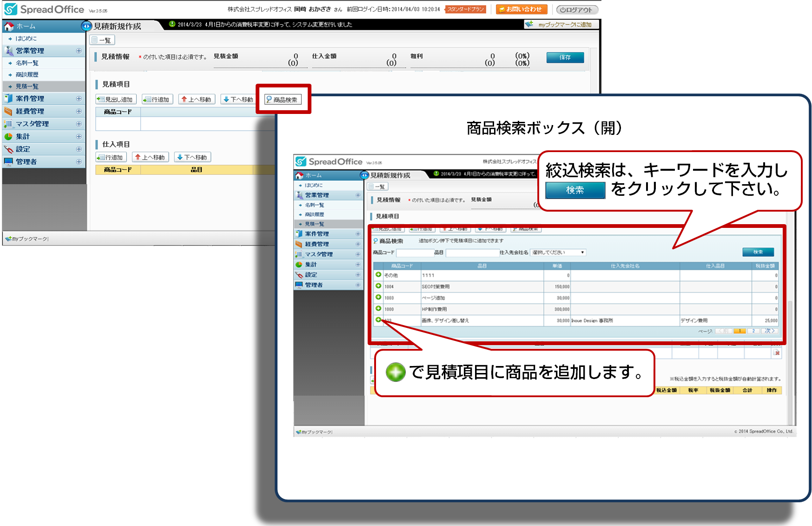Screen dimensions: 812x526
Task: Click 次> next page in the pager
Action: tap(770, 331)
